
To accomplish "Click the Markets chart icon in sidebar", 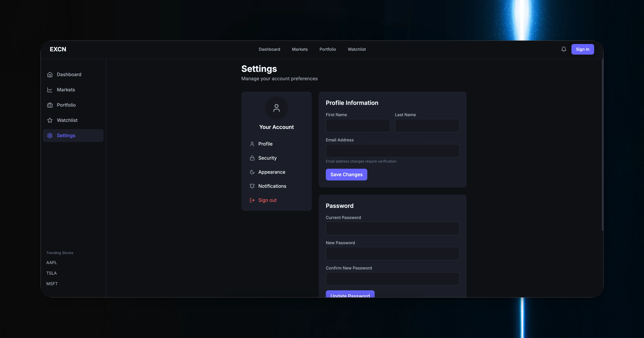I will tap(50, 90).
